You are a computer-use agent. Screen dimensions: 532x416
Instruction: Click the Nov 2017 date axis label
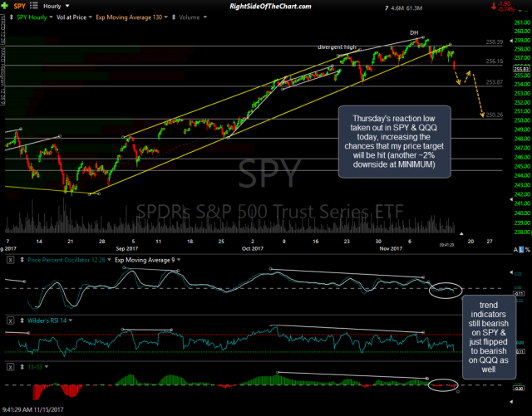tap(391, 248)
